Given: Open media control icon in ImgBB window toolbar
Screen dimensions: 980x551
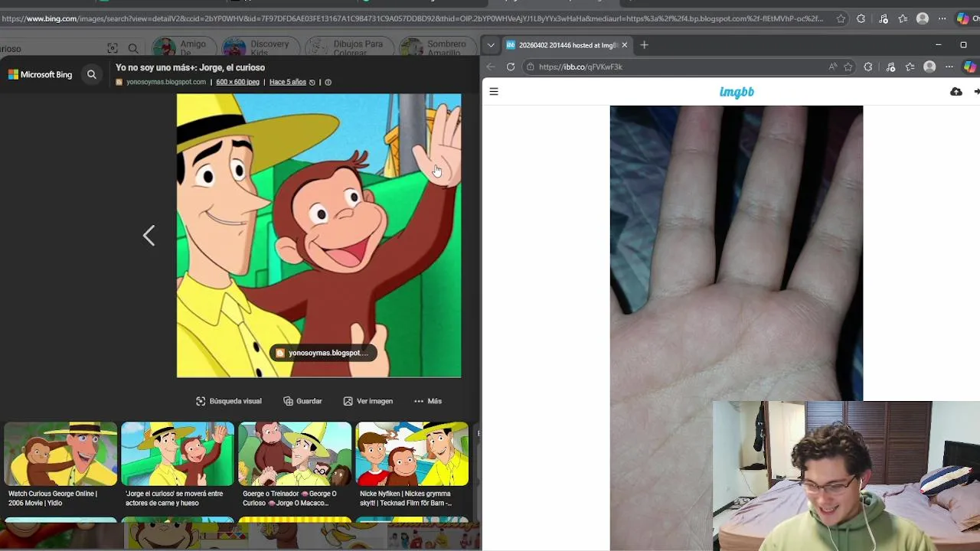Looking at the screenshot, I should pyautogui.click(x=890, y=67).
